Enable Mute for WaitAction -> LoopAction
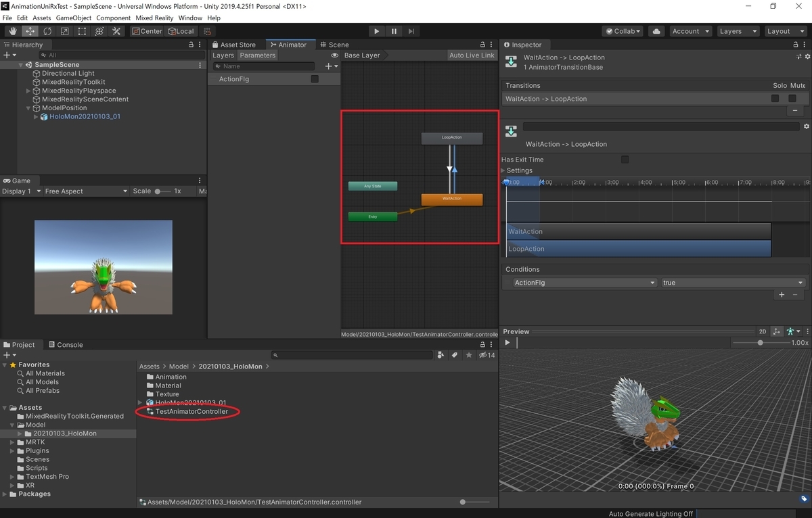Screen dimensions: 812x518 click(792, 99)
